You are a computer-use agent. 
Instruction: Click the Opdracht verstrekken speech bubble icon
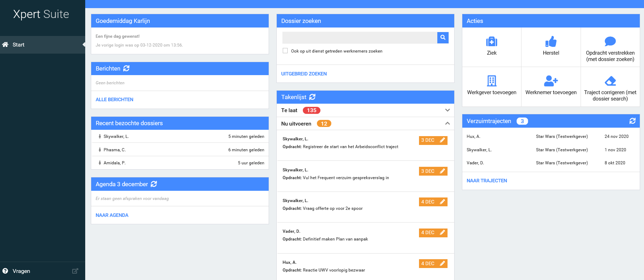pos(610,42)
